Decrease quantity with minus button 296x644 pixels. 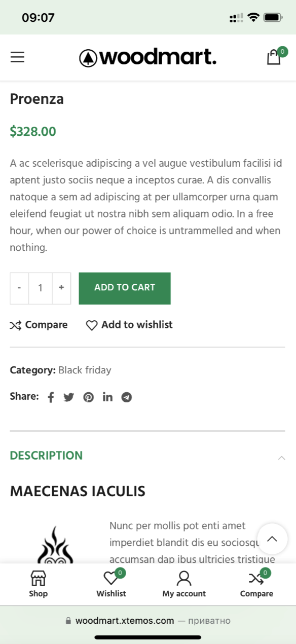point(19,288)
